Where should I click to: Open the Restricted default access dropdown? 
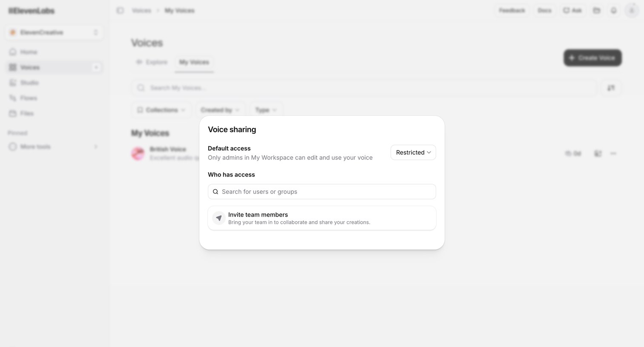(413, 153)
